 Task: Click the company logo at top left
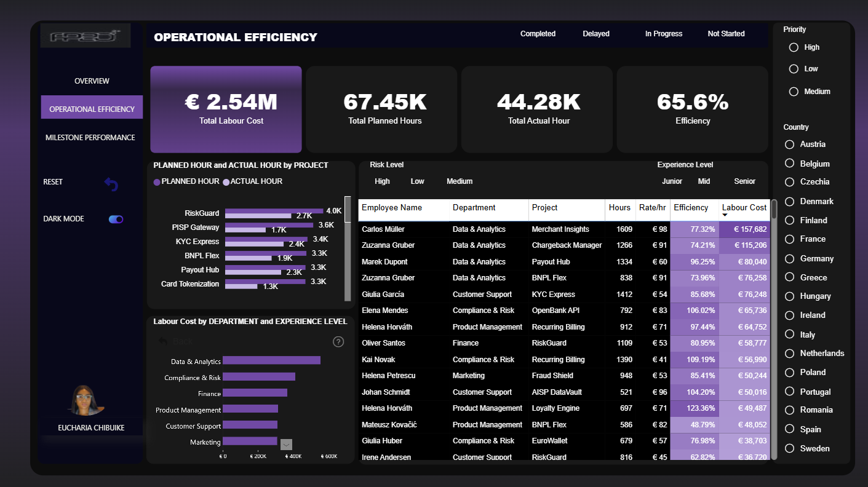point(86,36)
